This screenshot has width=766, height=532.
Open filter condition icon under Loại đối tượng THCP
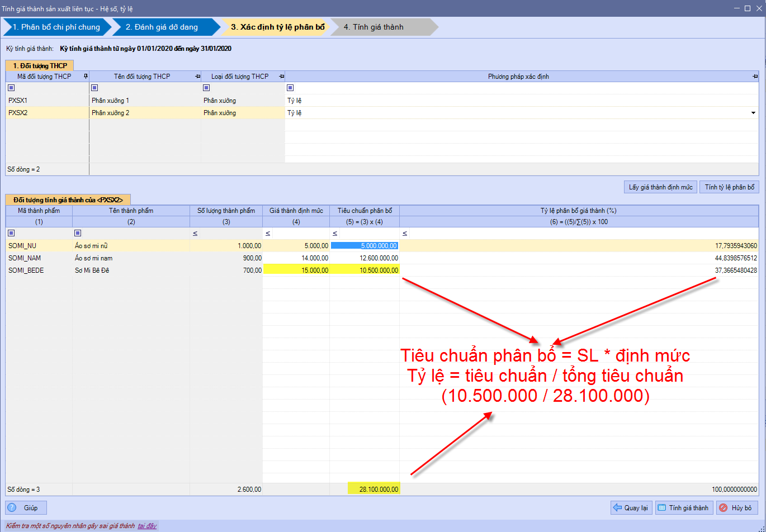tap(206, 88)
